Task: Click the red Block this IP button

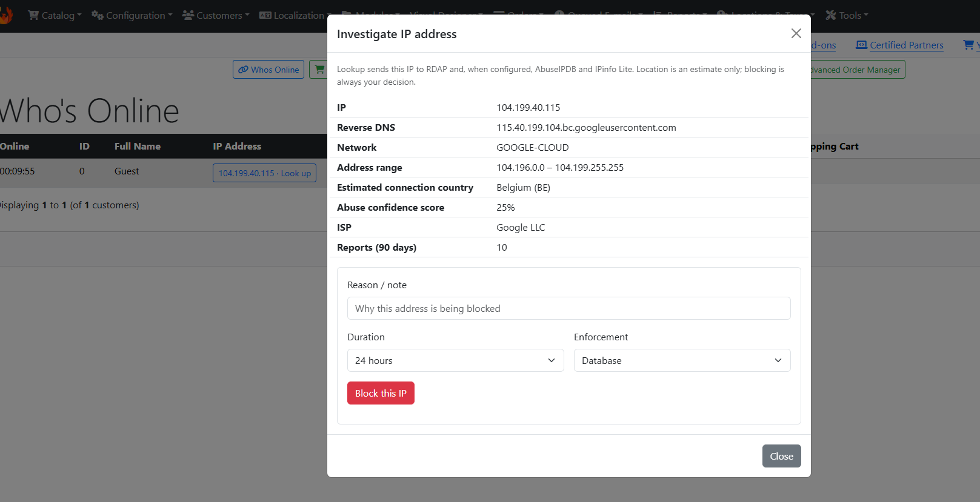Action: [381, 393]
